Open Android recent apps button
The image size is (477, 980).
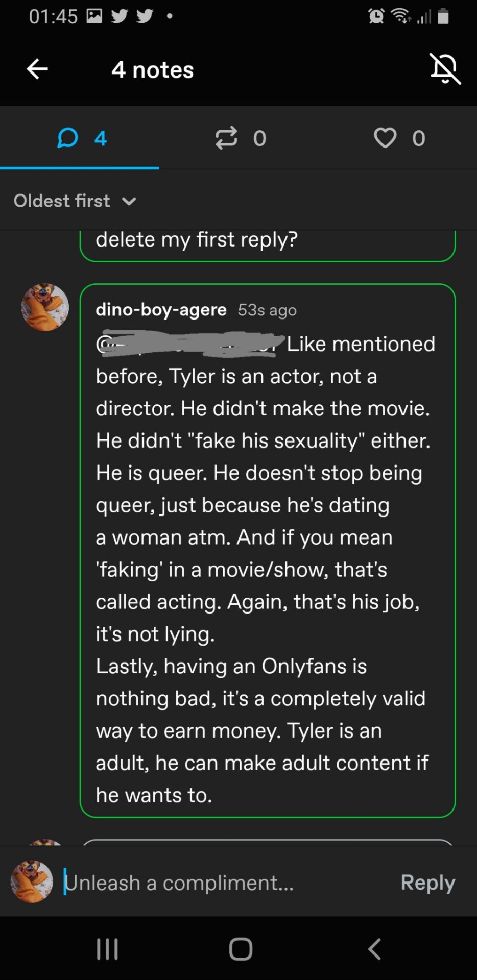point(107,949)
